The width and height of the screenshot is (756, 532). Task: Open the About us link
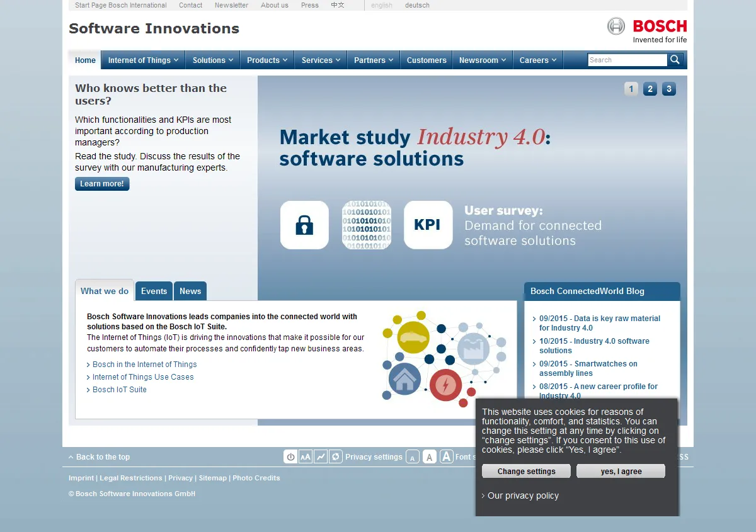click(275, 5)
